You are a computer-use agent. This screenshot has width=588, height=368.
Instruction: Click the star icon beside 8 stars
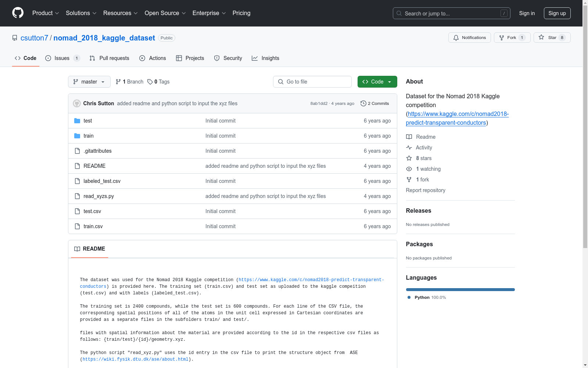pyautogui.click(x=409, y=158)
